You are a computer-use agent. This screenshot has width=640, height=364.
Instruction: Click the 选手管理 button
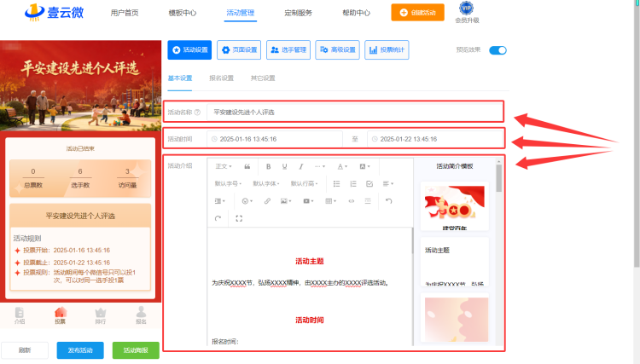(288, 49)
